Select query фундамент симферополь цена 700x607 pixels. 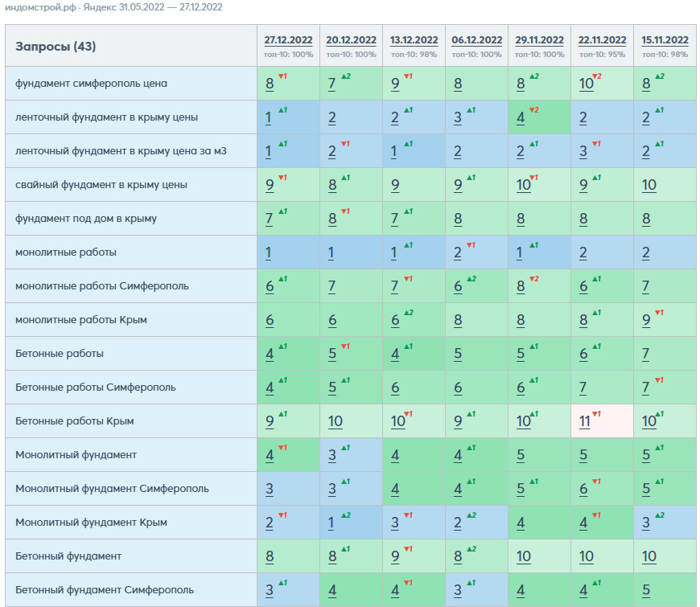click(91, 84)
